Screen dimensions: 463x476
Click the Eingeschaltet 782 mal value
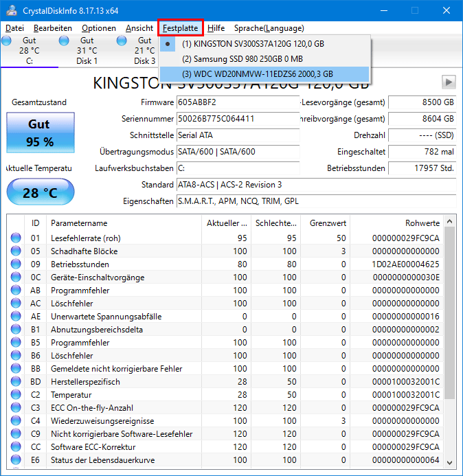tap(422, 152)
